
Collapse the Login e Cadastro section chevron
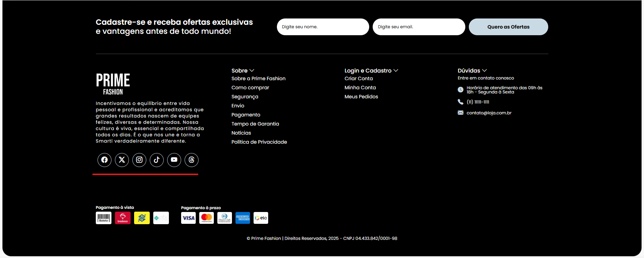coord(396,70)
